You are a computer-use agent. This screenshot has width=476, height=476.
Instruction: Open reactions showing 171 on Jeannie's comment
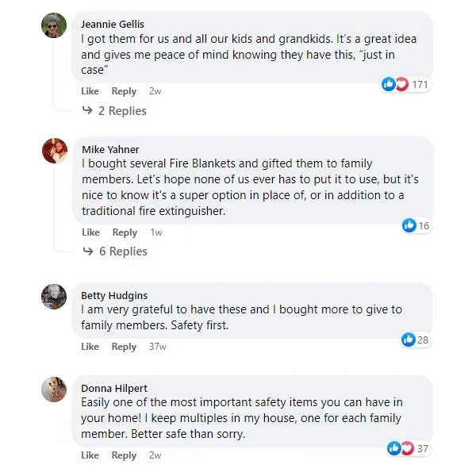405,84
